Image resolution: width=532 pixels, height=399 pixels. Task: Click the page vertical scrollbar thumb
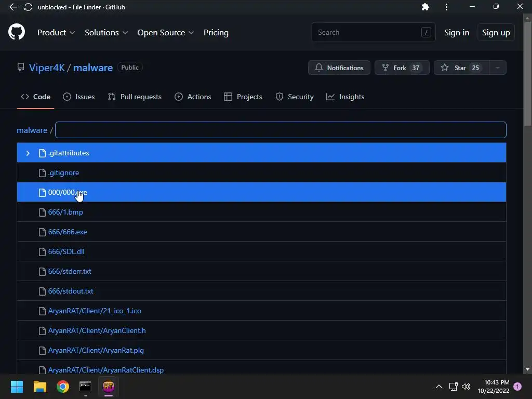click(x=527, y=73)
